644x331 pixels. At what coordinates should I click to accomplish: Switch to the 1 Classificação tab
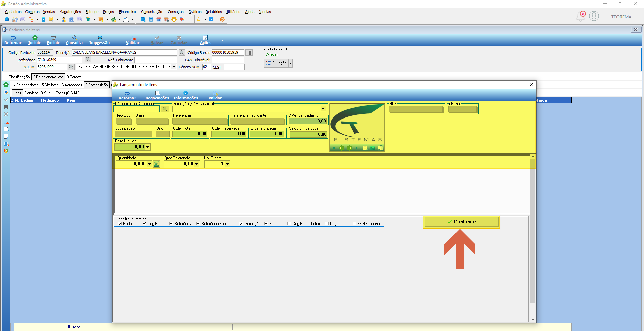pos(17,77)
